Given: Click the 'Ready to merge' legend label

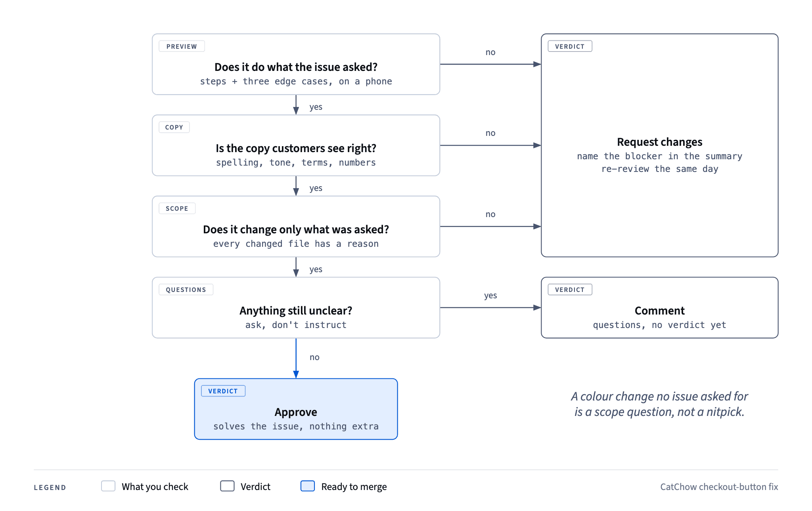Looking at the screenshot, I should click(354, 487).
